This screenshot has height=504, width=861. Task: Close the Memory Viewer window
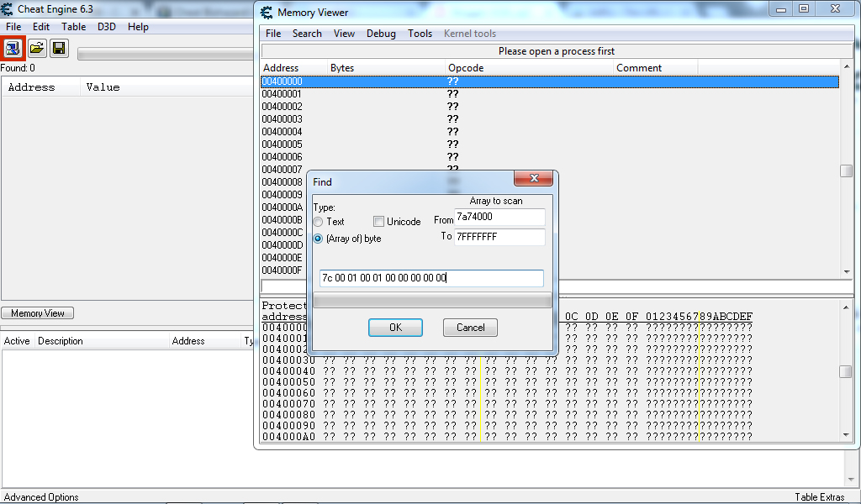(x=835, y=9)
